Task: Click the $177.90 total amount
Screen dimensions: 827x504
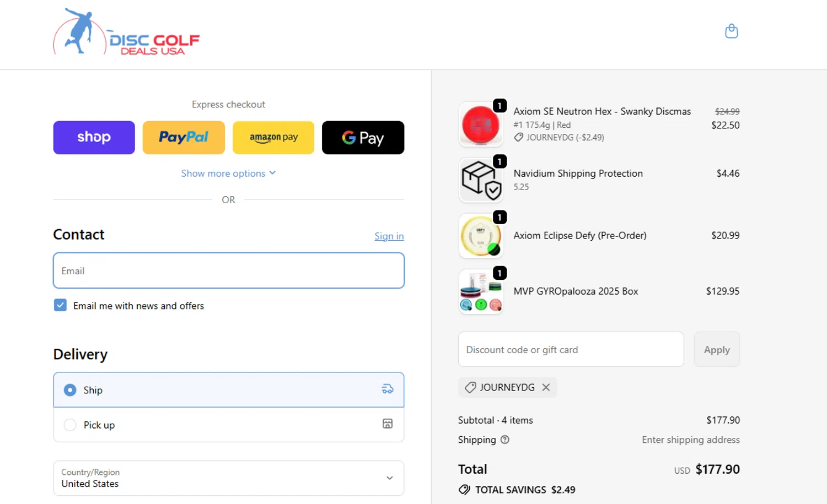Action: [718, 469]
